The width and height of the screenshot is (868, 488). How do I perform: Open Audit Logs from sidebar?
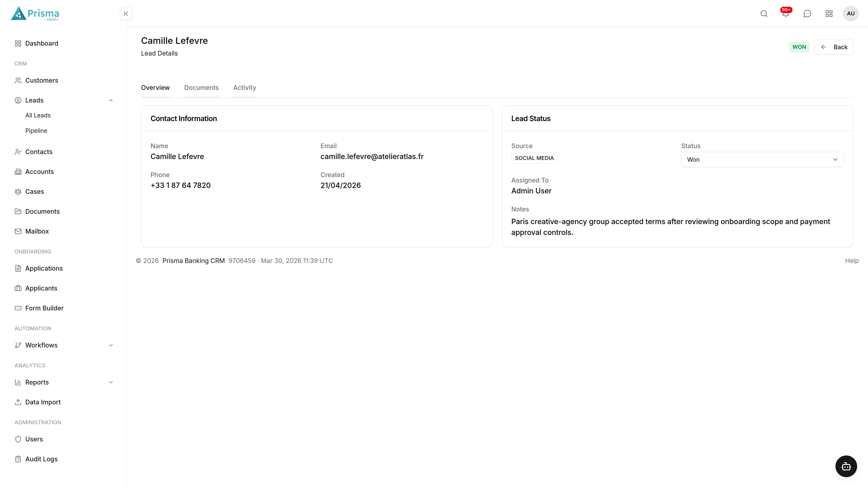41,459
